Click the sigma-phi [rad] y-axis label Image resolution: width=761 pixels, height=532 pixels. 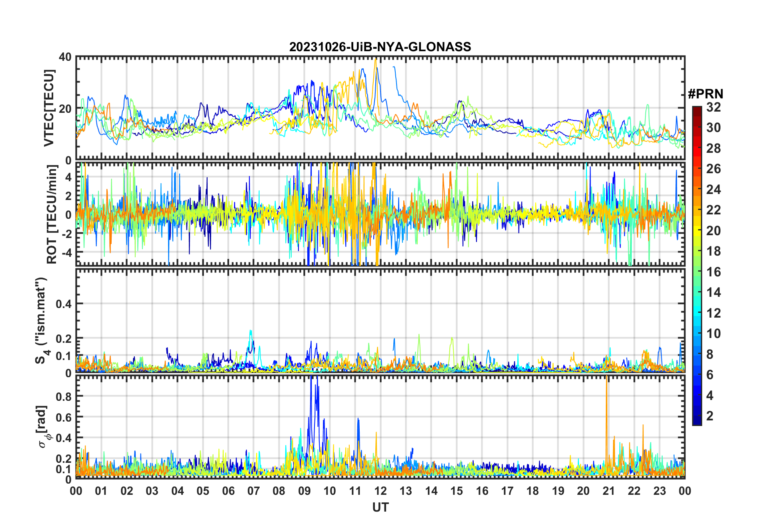[x=42, y=426]
